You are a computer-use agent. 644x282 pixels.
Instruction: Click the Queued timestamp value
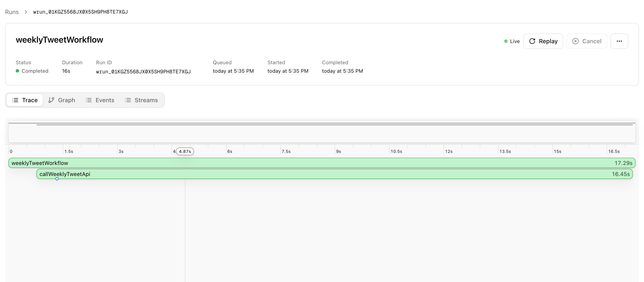(233, 71)
